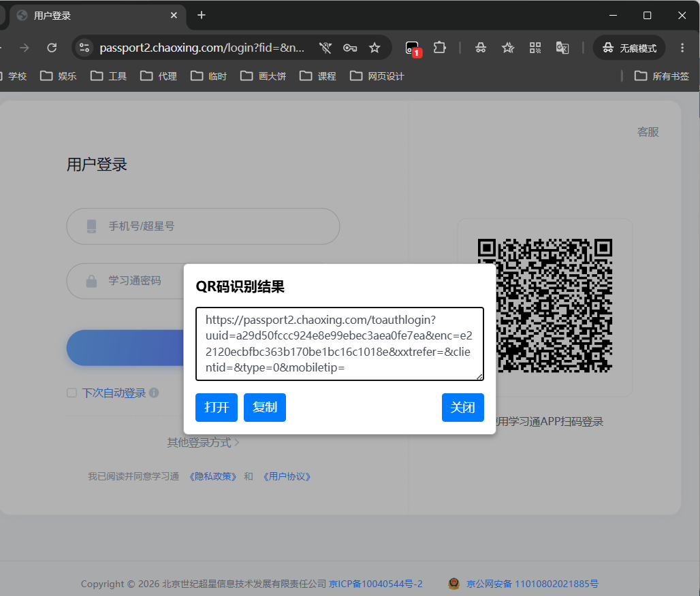This screenshot has width=700, height=596.
Task: Close the 用户登录 tab
Action: click(x=174, y=15)
